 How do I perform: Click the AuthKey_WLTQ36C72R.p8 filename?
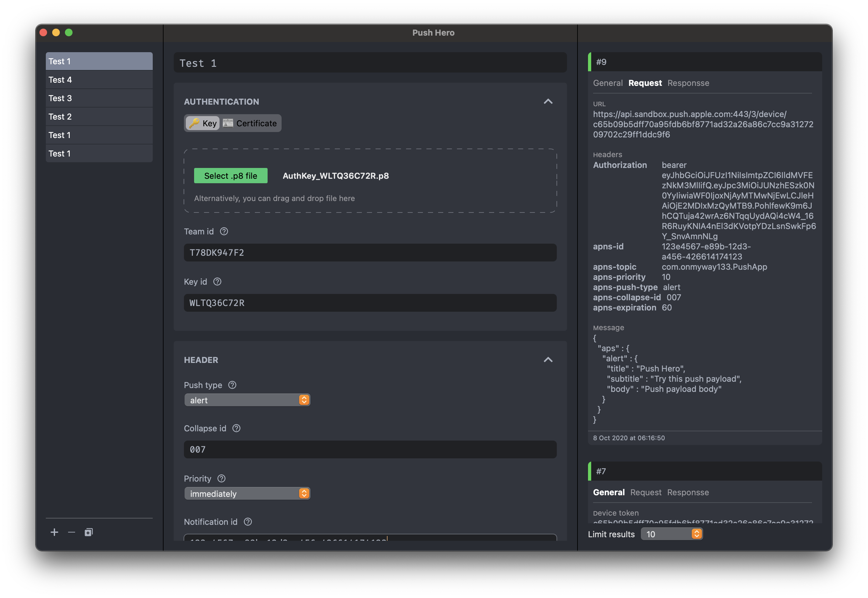point(336,176)
